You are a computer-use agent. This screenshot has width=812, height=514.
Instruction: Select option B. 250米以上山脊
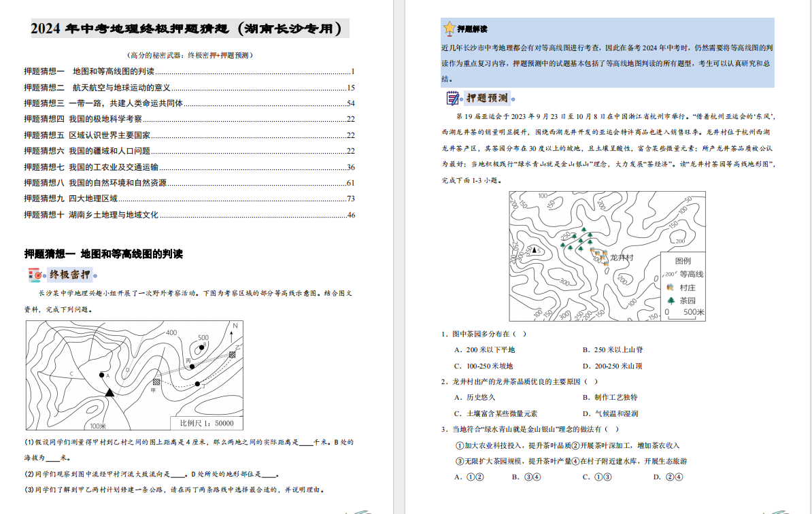coord(613,350)
